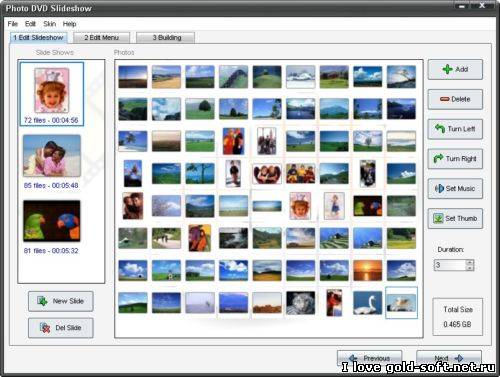Click Set Thumb button
The width and height of the screenshot is (500, 377).
(455, 218)
